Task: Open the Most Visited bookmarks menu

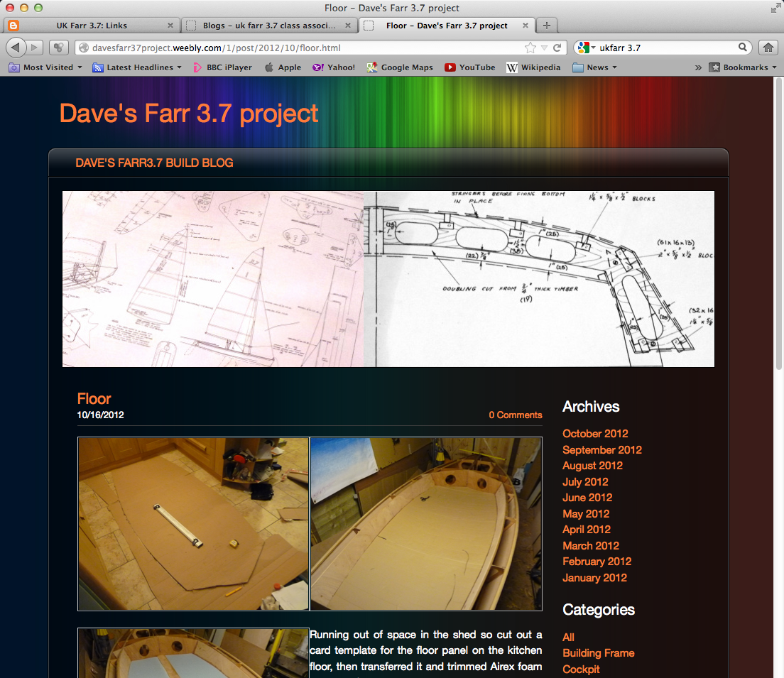Action: [x=46, y=67]
